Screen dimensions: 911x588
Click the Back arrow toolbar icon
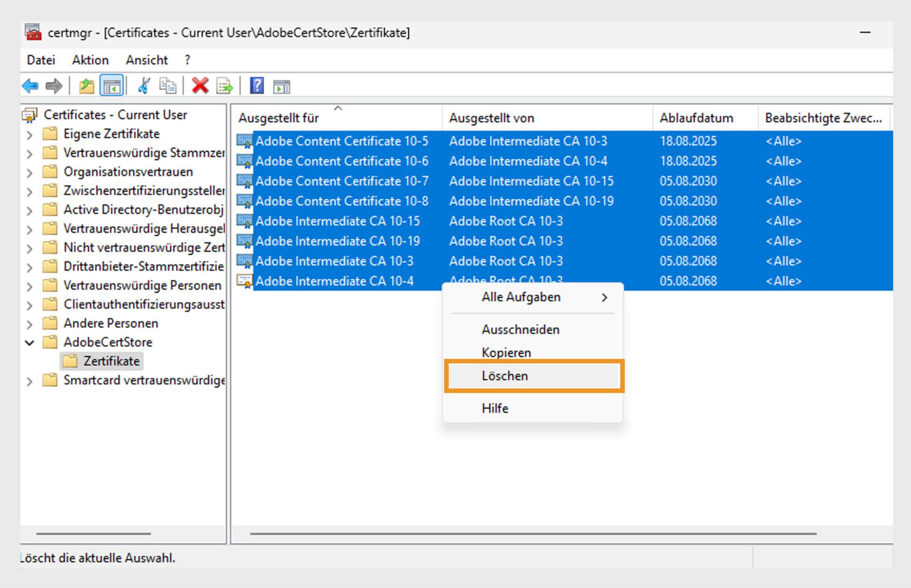tap(30, 86)
